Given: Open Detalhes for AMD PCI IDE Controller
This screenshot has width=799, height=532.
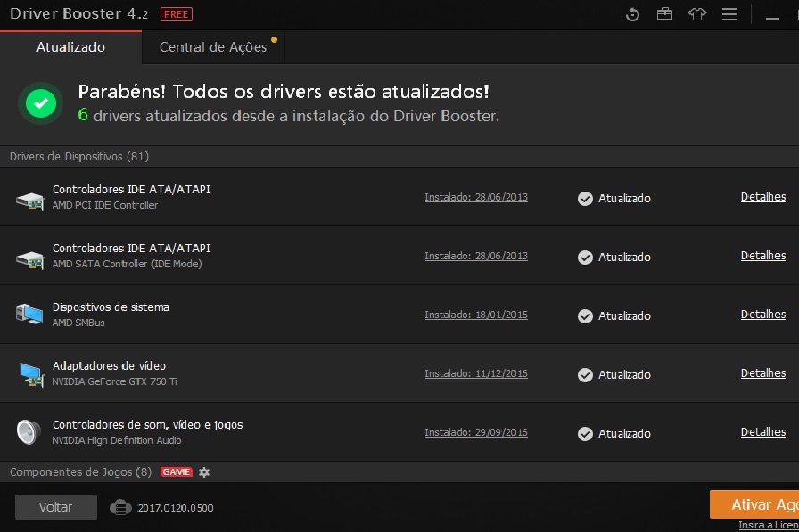Looking at the screenshot, I should (x=762, y=197).
